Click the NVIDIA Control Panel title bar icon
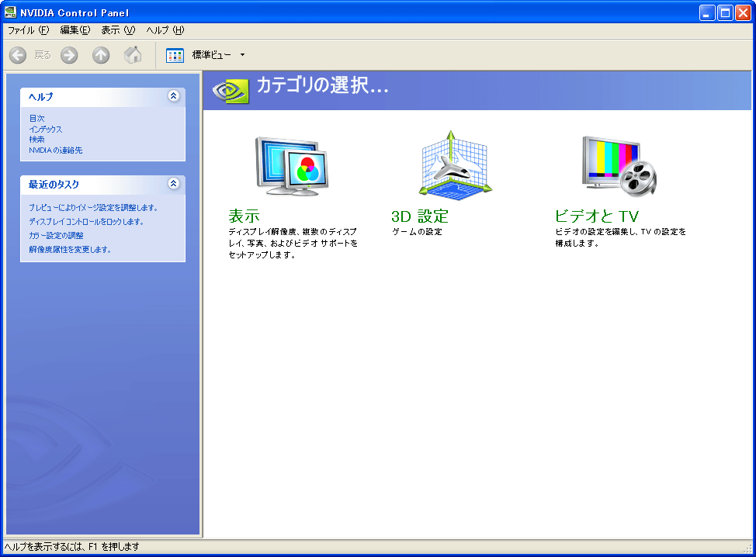The width and height of the screenshot is (756, 557). [x=10, y=12]
